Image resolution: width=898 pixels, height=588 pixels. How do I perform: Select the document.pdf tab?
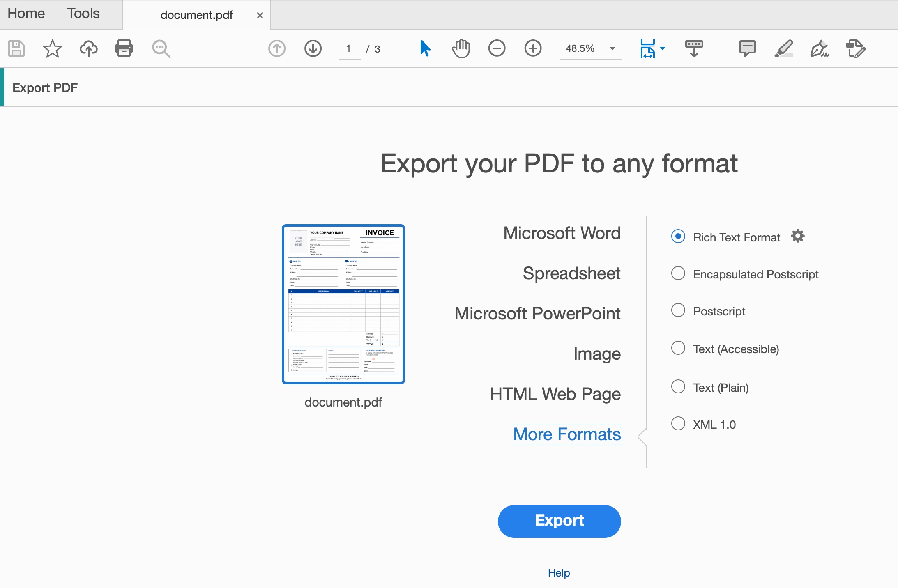(x=196, y=15)
